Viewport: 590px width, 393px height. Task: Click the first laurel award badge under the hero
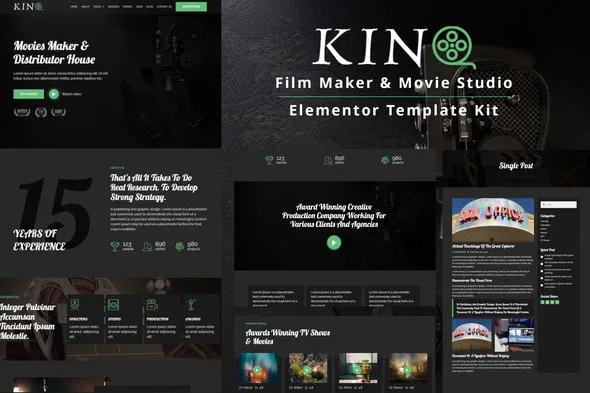22,112
